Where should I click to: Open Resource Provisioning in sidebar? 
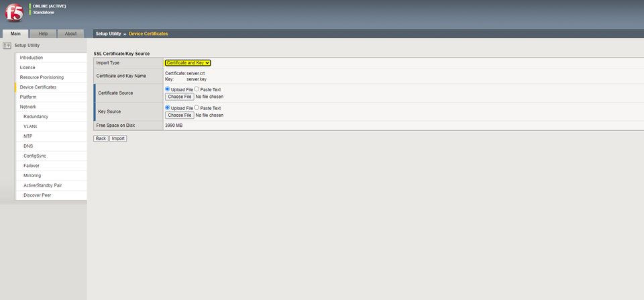coord(42,77)
